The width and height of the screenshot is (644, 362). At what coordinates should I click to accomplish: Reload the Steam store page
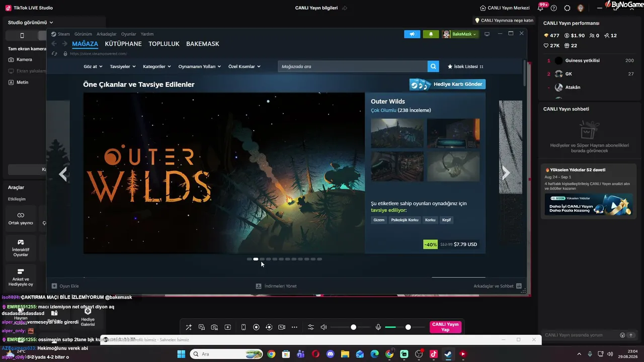(x=55, y=53)
